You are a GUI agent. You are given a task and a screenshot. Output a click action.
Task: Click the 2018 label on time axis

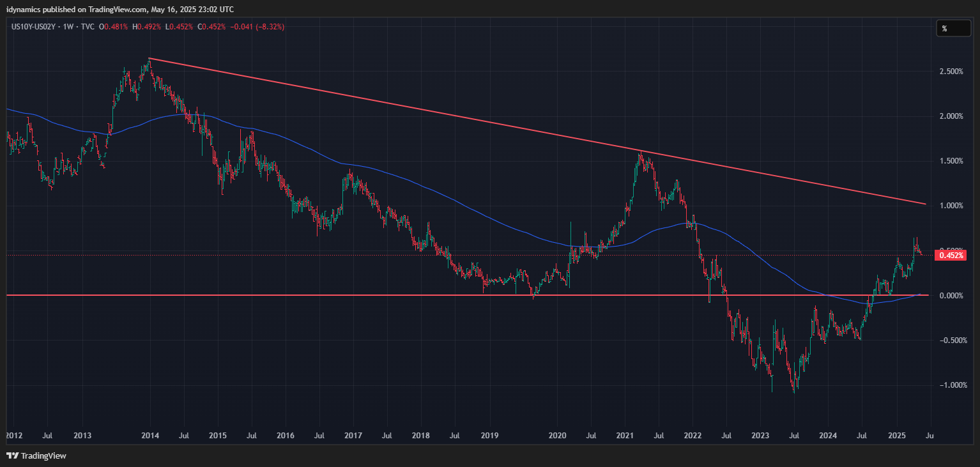tap(421, 436)
